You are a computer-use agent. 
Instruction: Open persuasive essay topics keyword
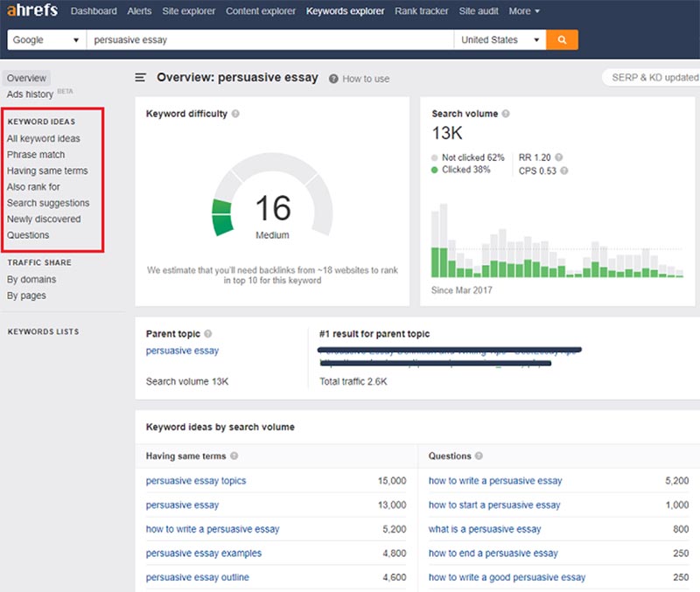[x=196, y=481]
